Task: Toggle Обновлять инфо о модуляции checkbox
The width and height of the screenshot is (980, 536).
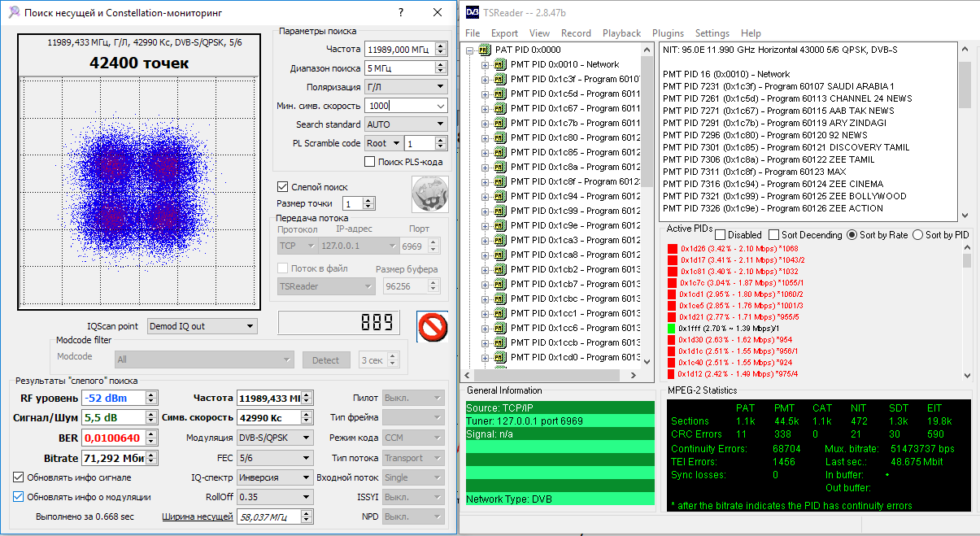Action: 19,497
